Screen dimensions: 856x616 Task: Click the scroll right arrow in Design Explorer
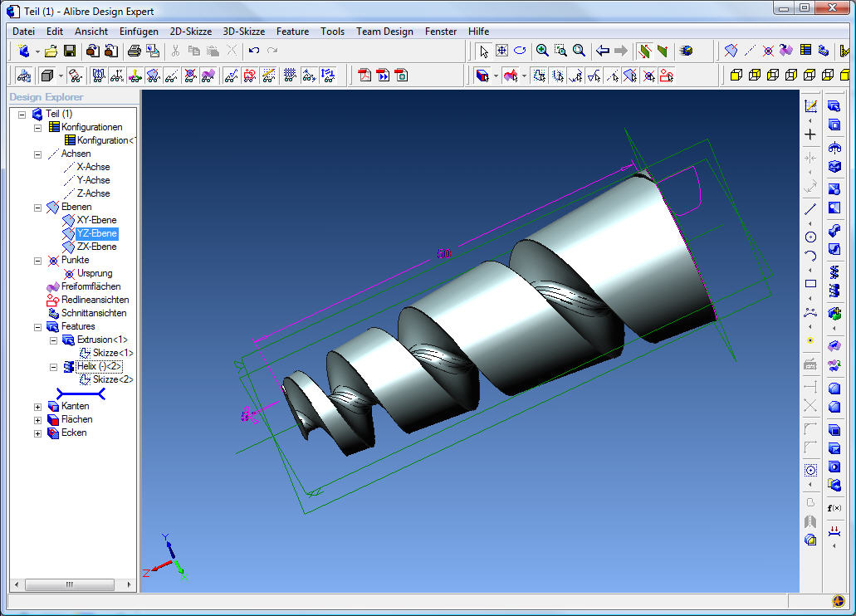tap(129, 584)
